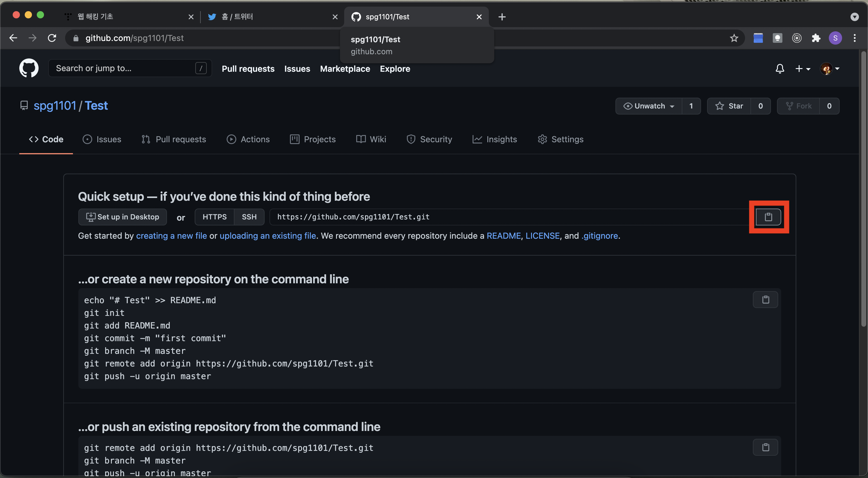868x478 pixels.
Task: Copy the create new repository commands
Action: (765, 300)
